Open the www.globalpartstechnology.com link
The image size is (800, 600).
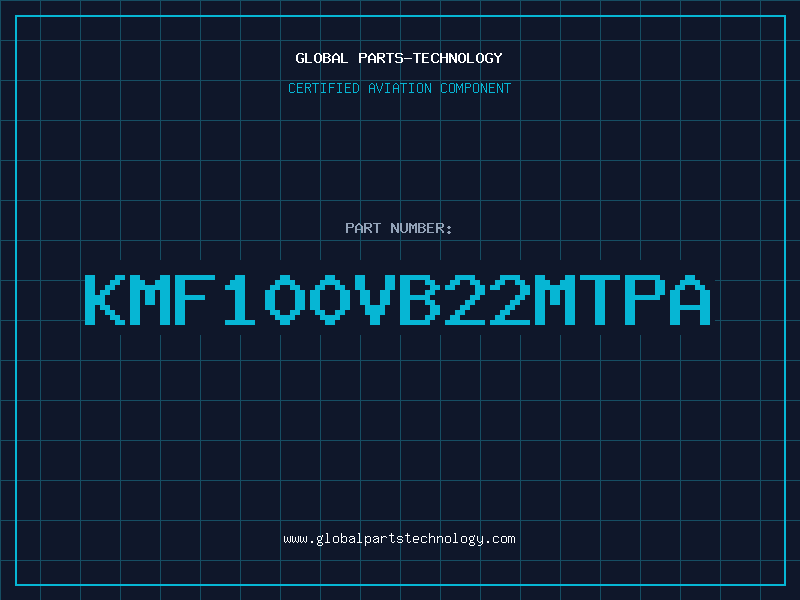pyautogui.click(x=399, y=539)
